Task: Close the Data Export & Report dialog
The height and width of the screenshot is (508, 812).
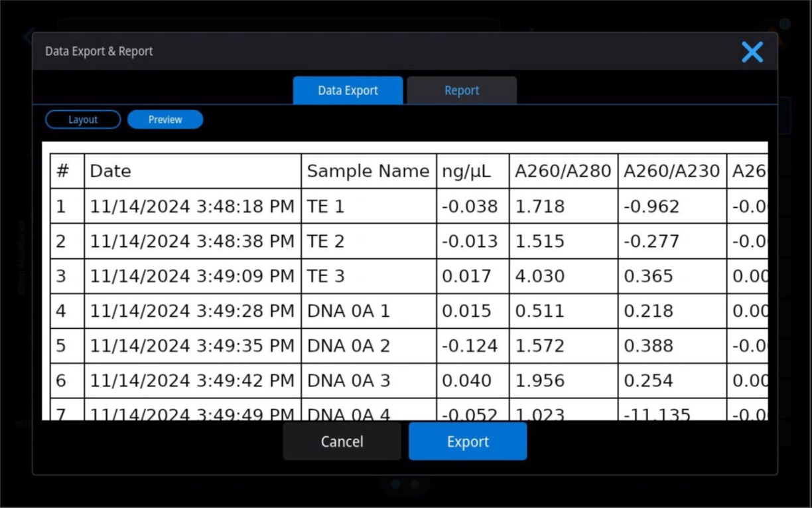Action: (x=752, y=52)
